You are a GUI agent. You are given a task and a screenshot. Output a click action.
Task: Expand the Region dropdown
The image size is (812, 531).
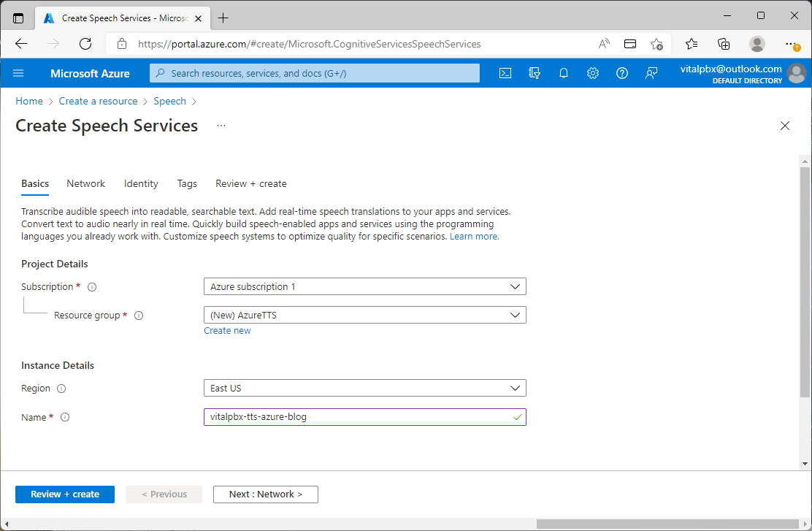[x=364, y=388]
